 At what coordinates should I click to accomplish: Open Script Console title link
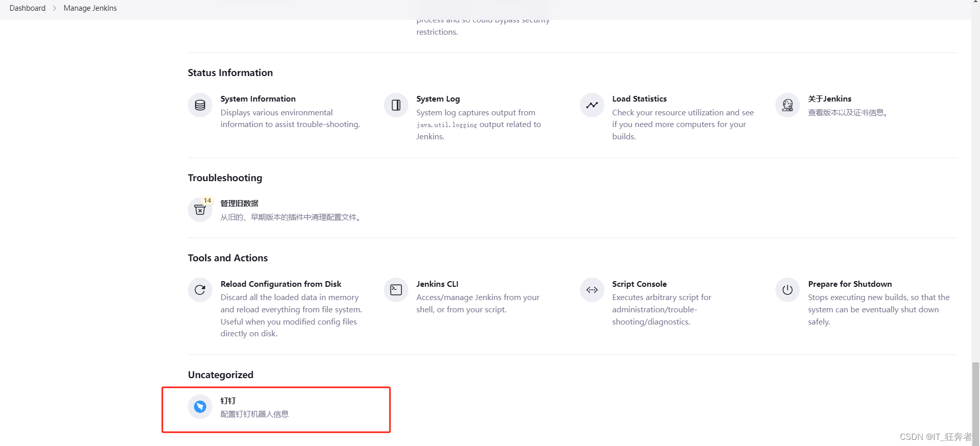click(640, 284)
